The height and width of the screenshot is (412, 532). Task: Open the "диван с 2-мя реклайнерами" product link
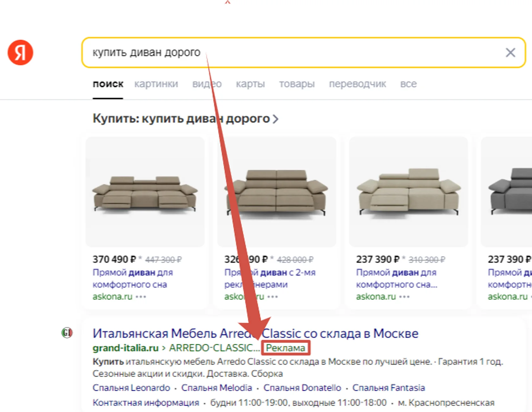tap(270, 278)
